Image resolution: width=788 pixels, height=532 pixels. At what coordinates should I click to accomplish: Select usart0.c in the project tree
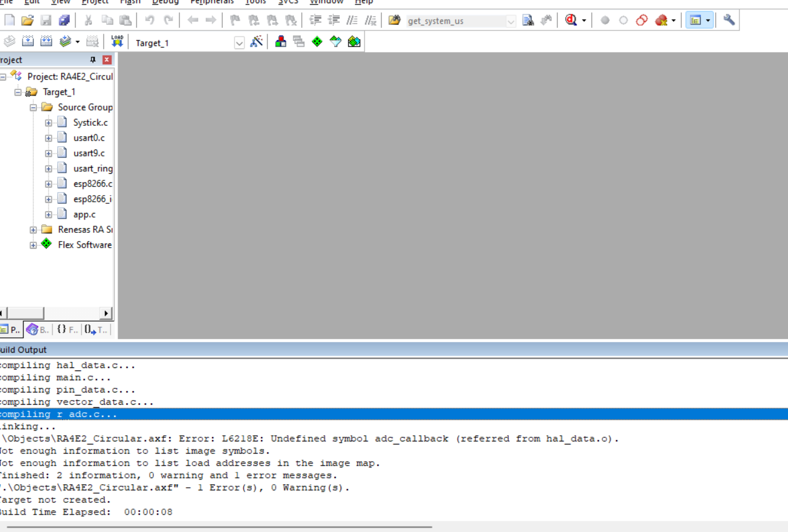point(89,138)
